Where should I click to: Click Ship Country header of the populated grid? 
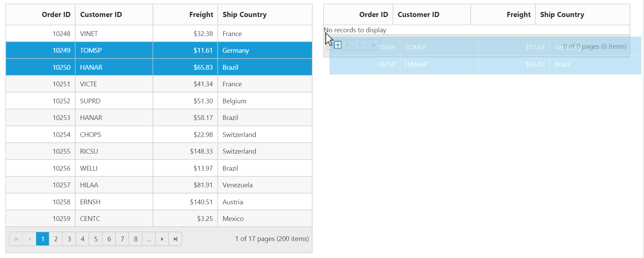point(245,15)
